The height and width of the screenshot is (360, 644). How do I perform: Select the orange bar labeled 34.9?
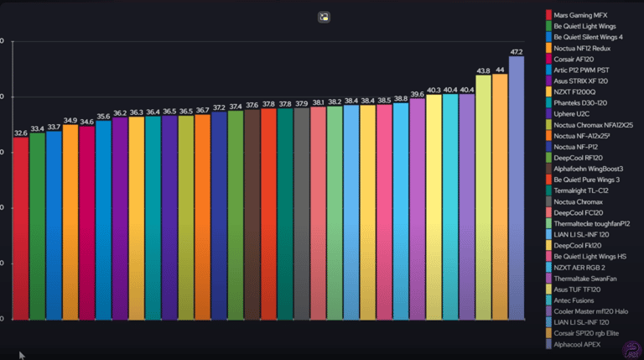70,222
